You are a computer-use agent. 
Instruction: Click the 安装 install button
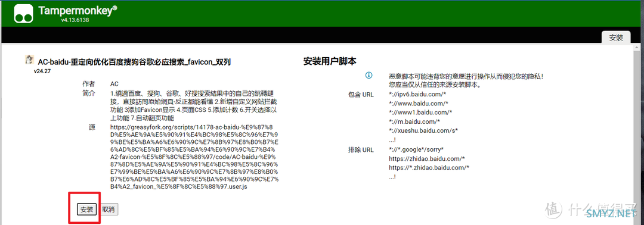[x=86, y=210]
